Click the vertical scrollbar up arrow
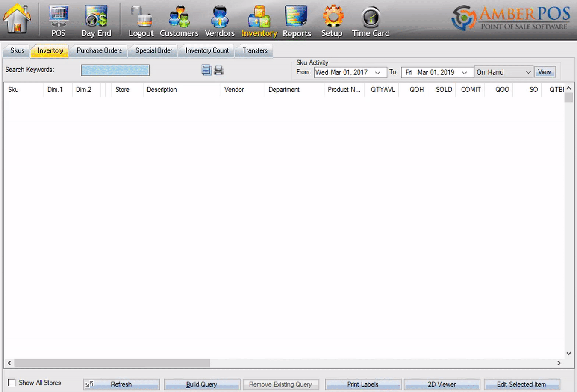577x392 pixels. coord(568,88)
